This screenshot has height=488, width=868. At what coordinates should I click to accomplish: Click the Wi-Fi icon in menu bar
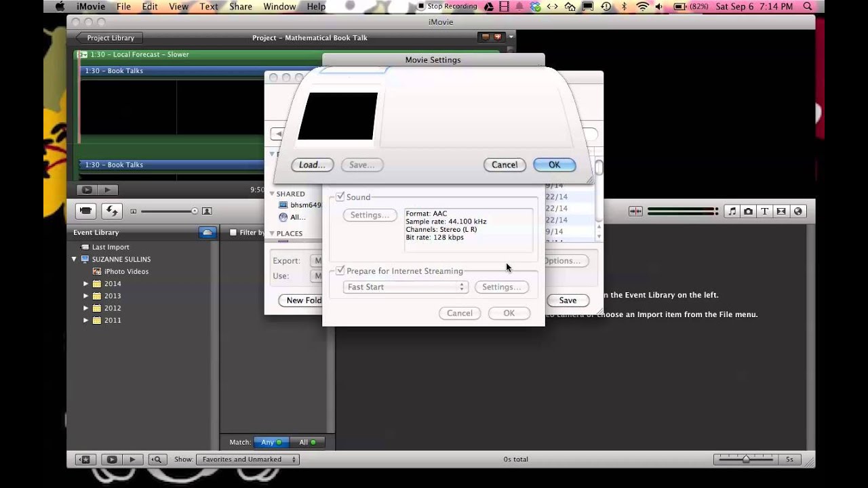(642, 6)
